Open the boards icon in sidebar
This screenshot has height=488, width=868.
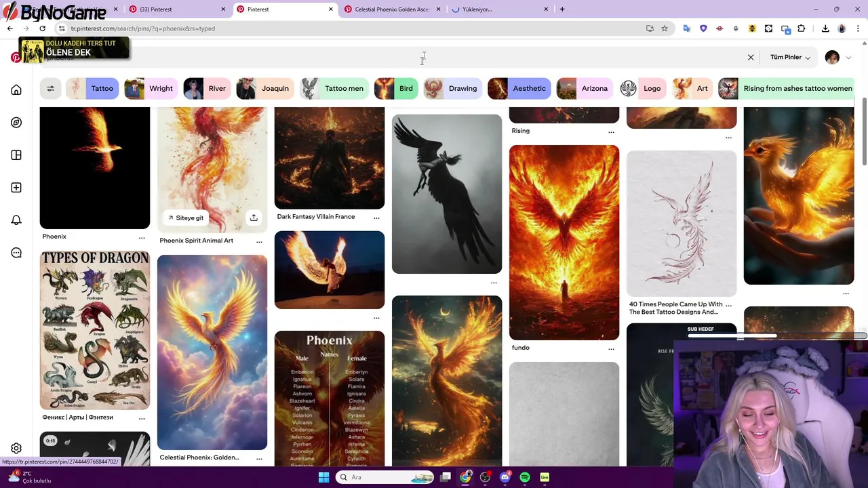pos(16,155)
